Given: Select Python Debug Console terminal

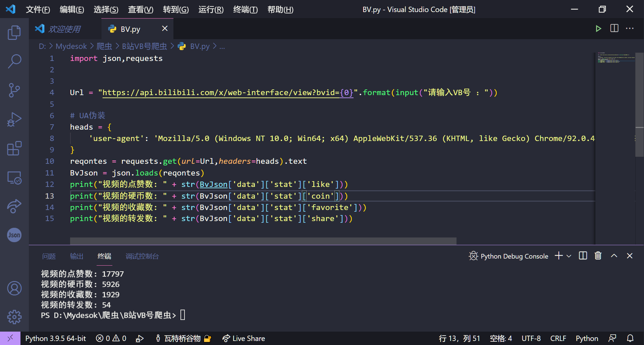Looking at the screenshot, I should point(508,256).
